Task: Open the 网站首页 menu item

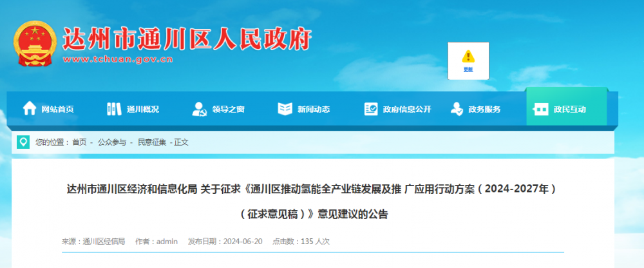Action: [x=48, y=109]
